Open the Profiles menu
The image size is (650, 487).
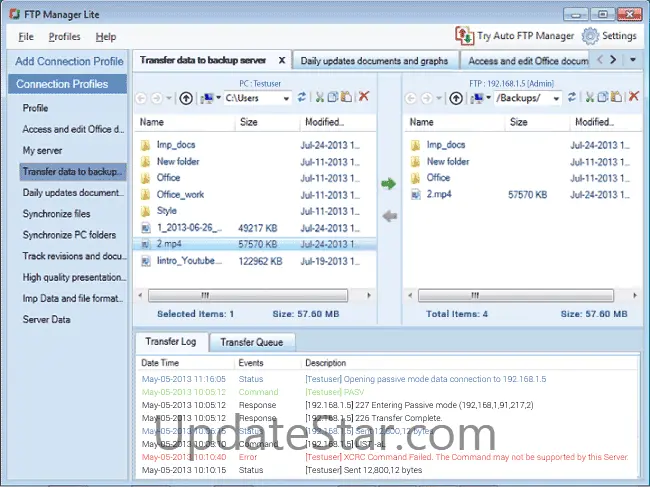pos(64,37)
